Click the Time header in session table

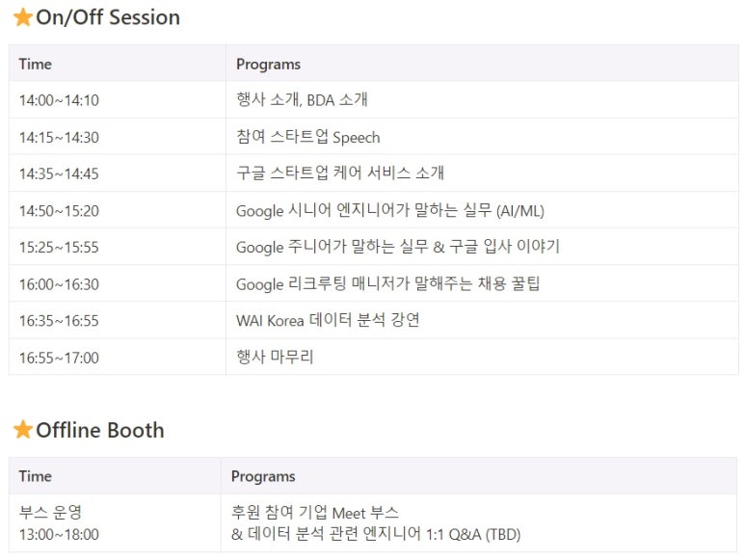pyautogui.click(x=35, y=65)
